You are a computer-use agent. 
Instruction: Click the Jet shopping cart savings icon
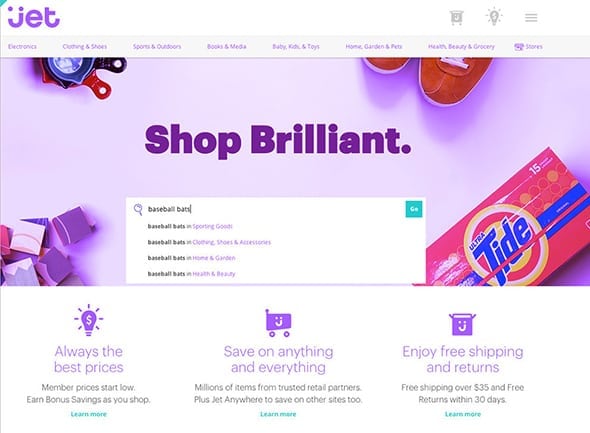click(x=278, y=323)
